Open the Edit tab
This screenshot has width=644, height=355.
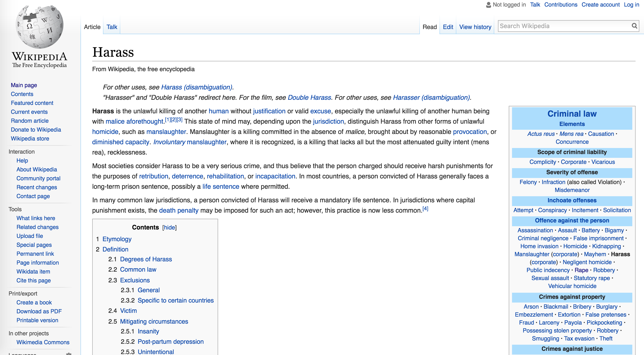click(x=448, y=27)
